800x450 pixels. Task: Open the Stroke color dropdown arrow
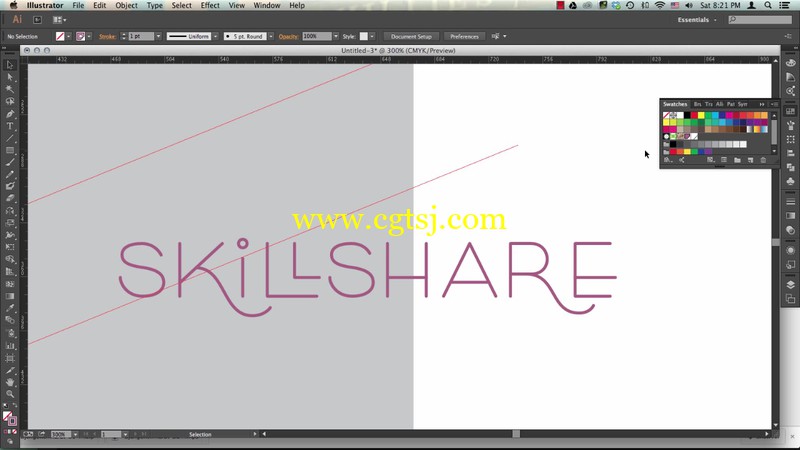tap(89, 37)
